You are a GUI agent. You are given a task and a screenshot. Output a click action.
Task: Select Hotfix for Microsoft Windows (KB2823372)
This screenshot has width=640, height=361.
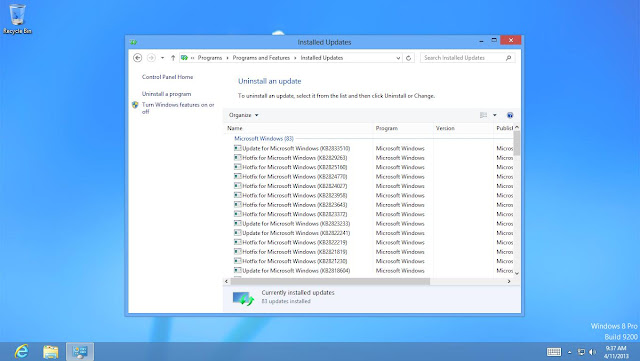click(295, 214)
